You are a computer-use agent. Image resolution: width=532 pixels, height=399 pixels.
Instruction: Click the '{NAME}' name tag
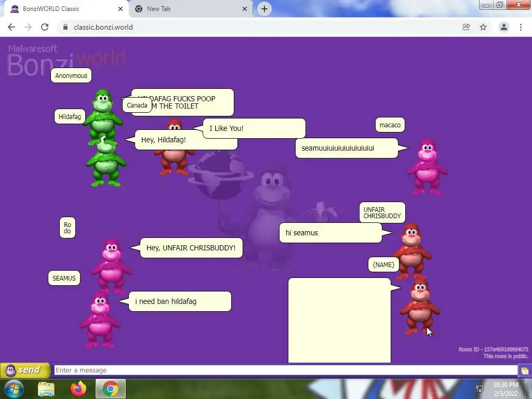coord(383,264)
